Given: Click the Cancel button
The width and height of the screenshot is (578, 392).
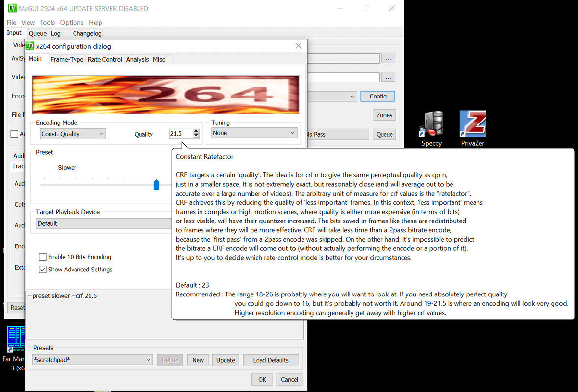Looking at the screenshot, I should (289, 379).
